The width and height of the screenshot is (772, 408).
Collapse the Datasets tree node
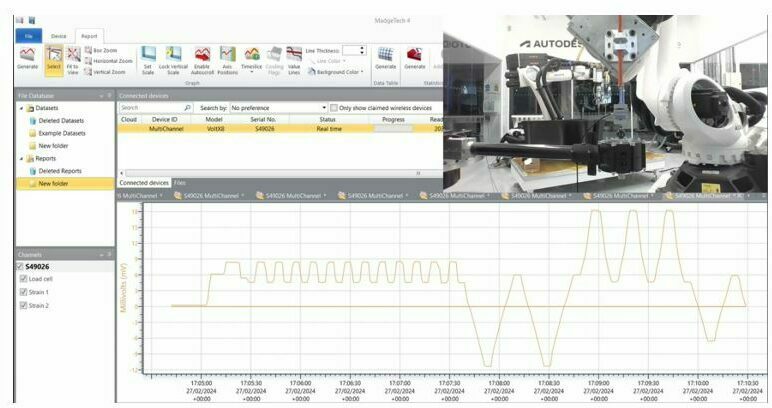pyautogui.click(x=21, y=107)
